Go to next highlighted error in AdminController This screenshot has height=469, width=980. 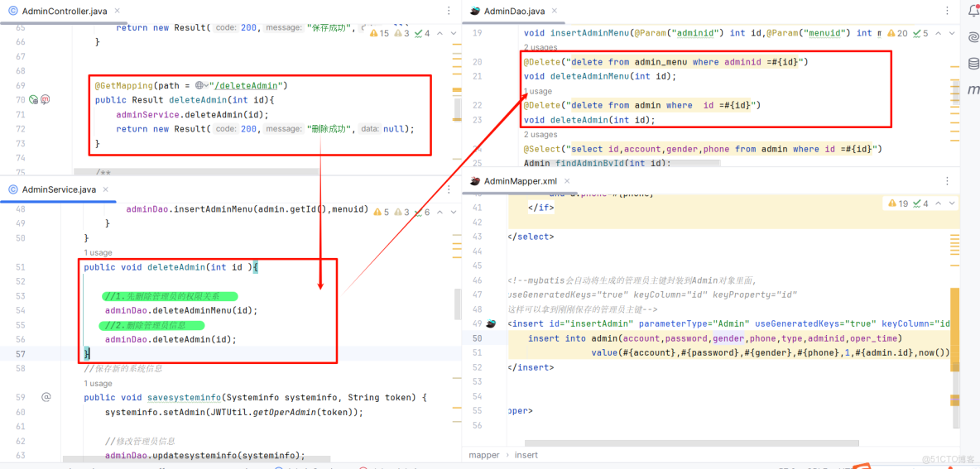(454, 33)
